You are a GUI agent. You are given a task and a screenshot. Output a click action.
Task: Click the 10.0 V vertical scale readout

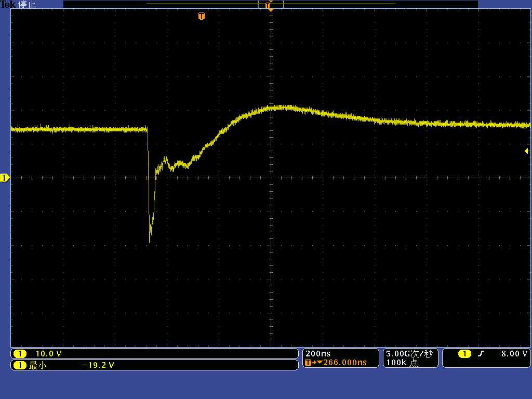point(48,354)
